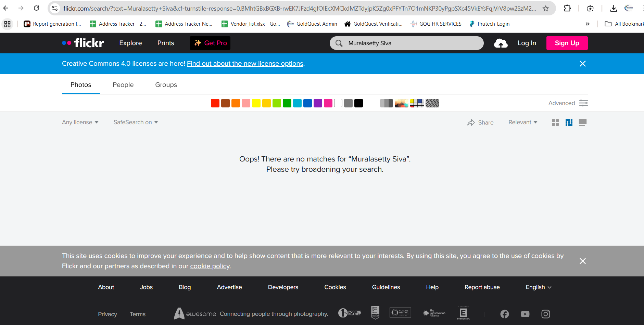Switch to the Groups tab
Image resolution: width=644 pixels, height=325 pixels.
[166, 85]
